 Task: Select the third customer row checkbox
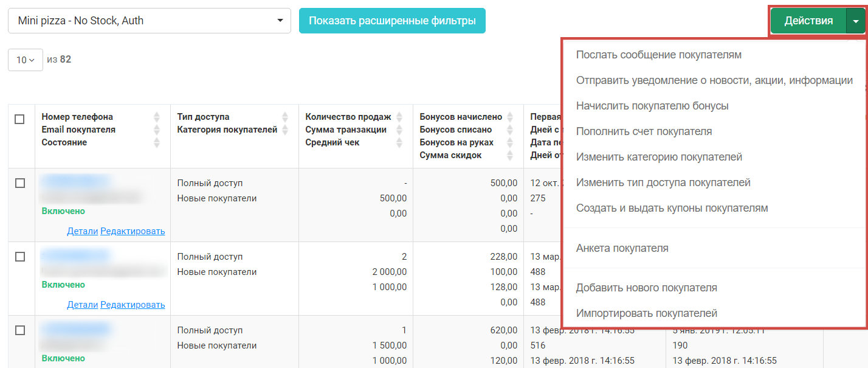coord(19,330)
